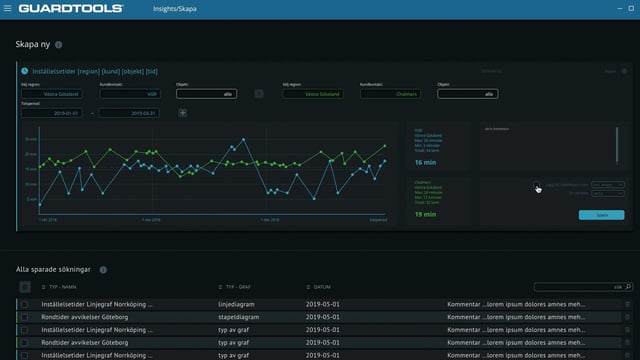Show info next to Skapa ny
The width and height of the screenshot is (640, 360).
coord(59,44)
